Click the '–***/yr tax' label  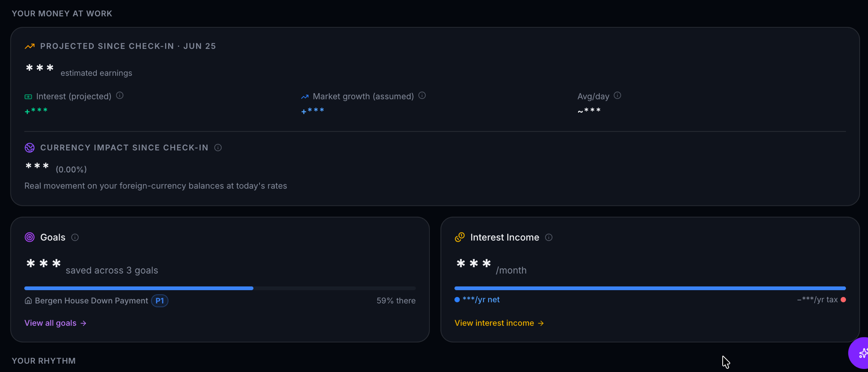pos(817,300)
